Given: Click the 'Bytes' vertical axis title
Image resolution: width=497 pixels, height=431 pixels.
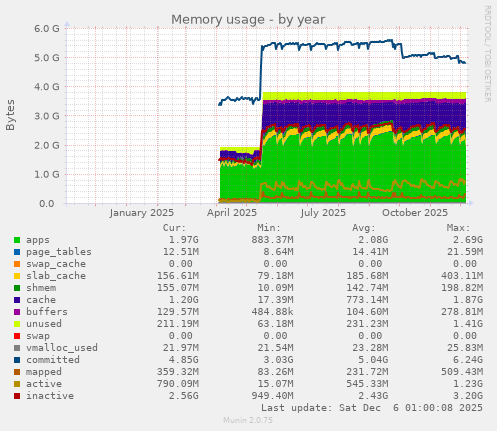Looking at the screenshot, I should click(x=10, y=115).
